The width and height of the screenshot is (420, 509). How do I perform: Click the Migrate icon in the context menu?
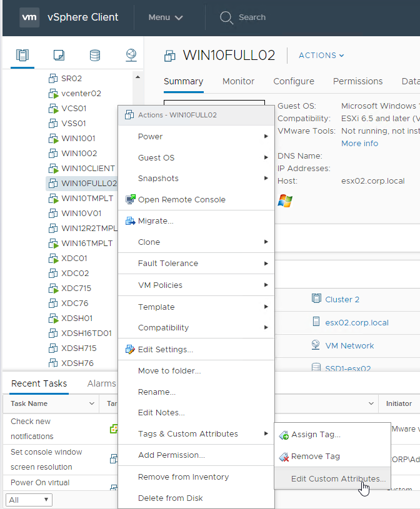tap(130, 220)
